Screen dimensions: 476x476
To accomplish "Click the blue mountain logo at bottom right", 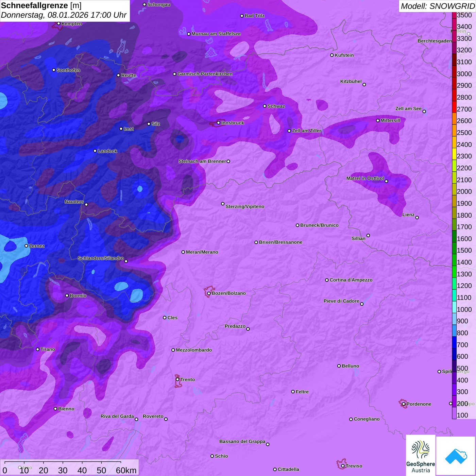I will (456, 456).
